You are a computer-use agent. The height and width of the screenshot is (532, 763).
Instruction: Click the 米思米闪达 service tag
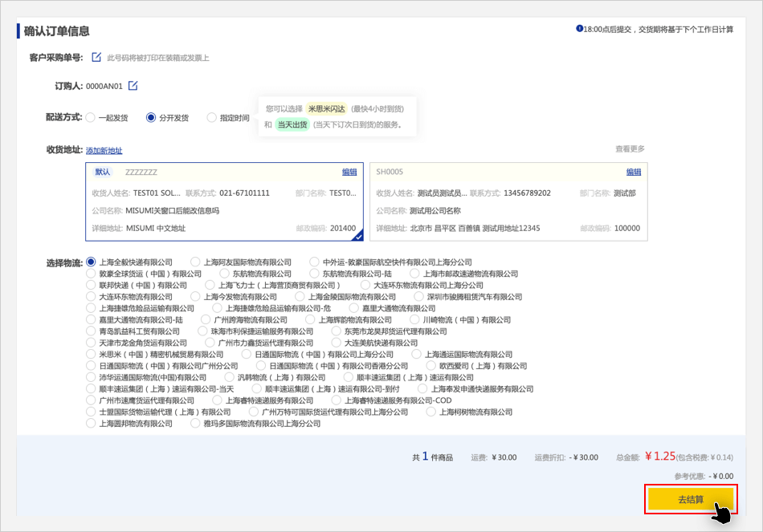[326, 109]
